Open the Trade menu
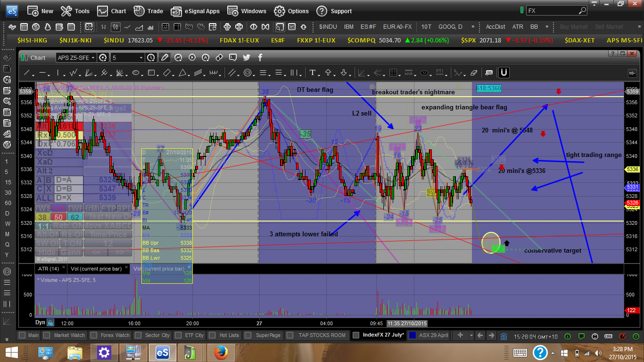Viewport: 644px width, 362px height. (x=149, y=11)
